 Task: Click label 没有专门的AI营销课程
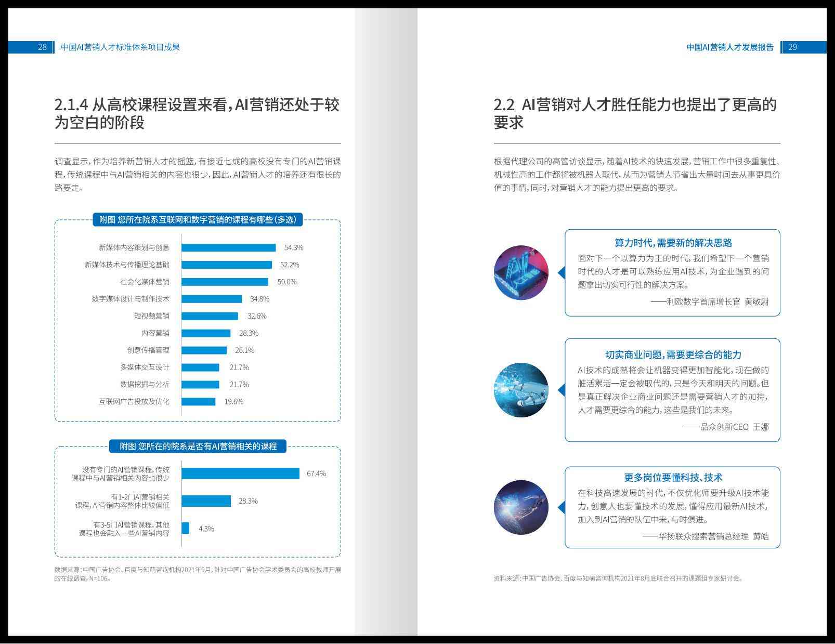coord(121,474)
